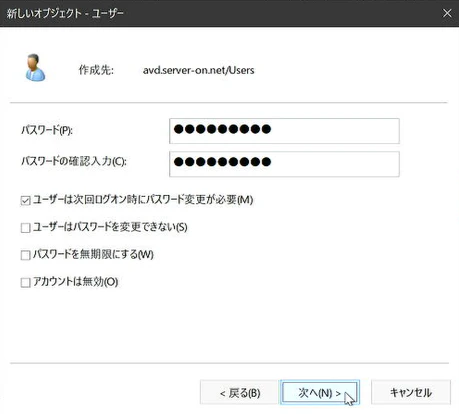Close the new user object dialog
Screen dimensions: 459x414
(x=447, y=13)
